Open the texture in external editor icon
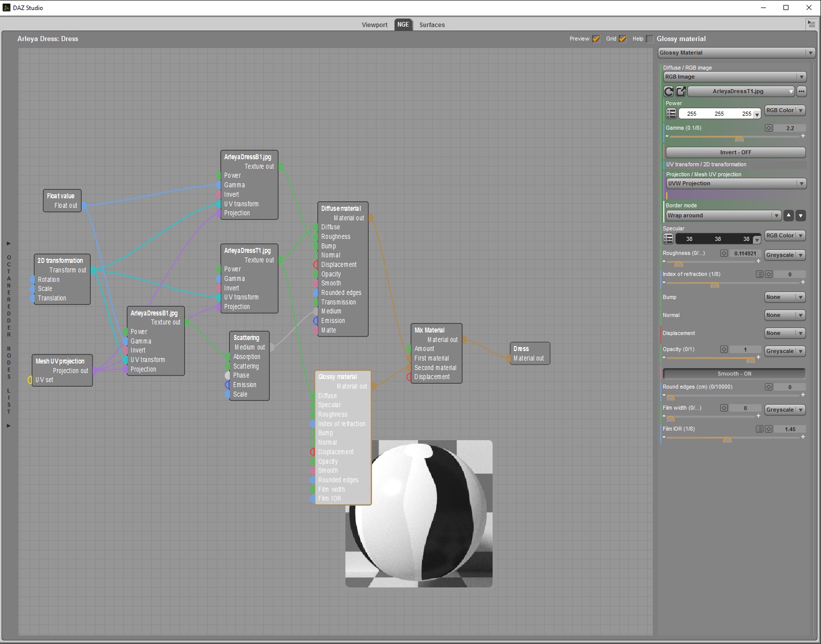 click(681, 91)
